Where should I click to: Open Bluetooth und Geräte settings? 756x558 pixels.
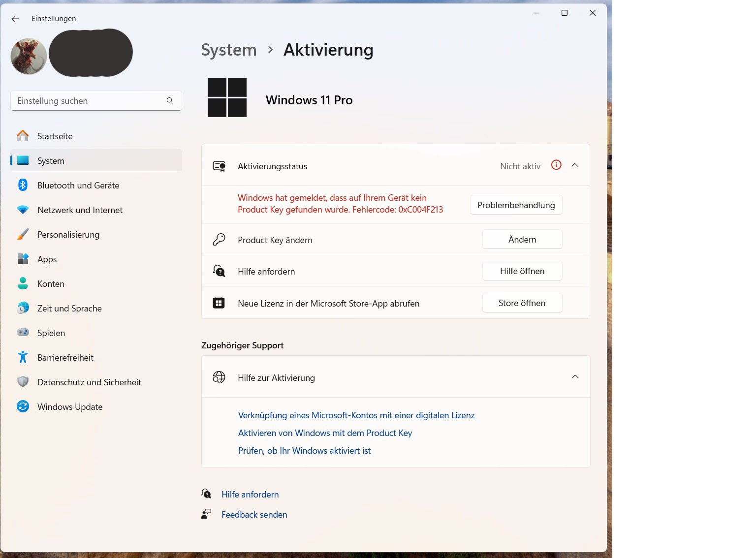tap(96, 186)
